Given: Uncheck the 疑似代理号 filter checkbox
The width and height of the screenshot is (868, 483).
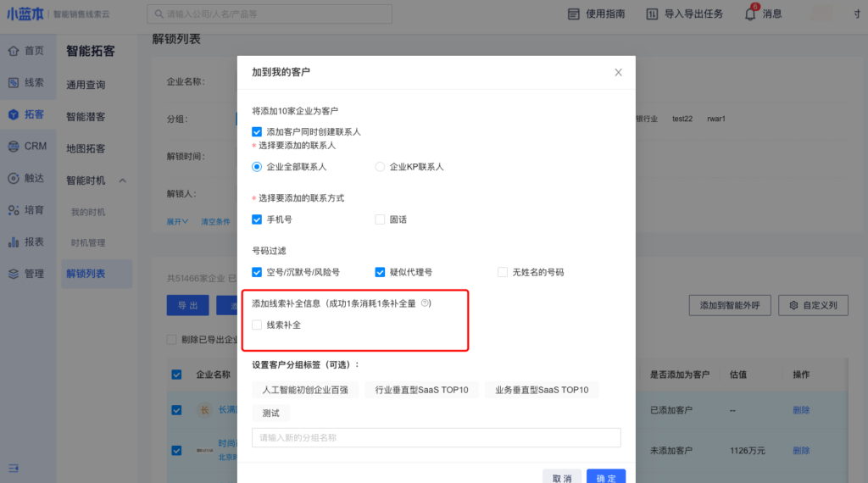Looking at the screenshot, I should [381, 272].
